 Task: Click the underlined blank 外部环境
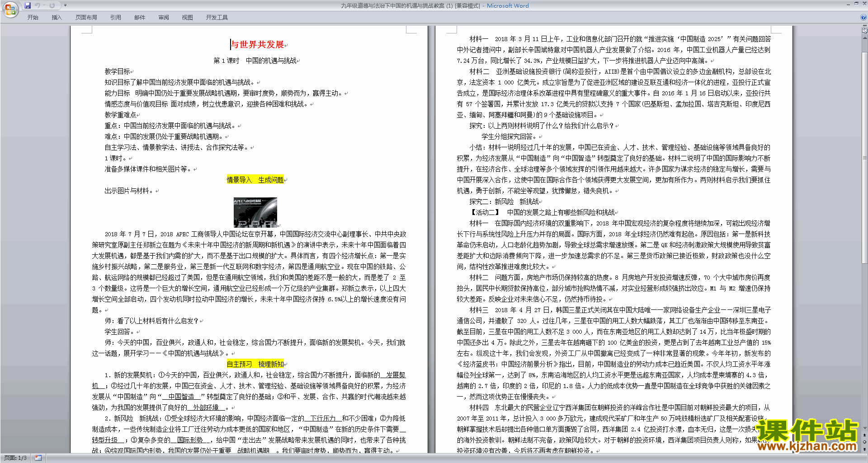[206, 407]
